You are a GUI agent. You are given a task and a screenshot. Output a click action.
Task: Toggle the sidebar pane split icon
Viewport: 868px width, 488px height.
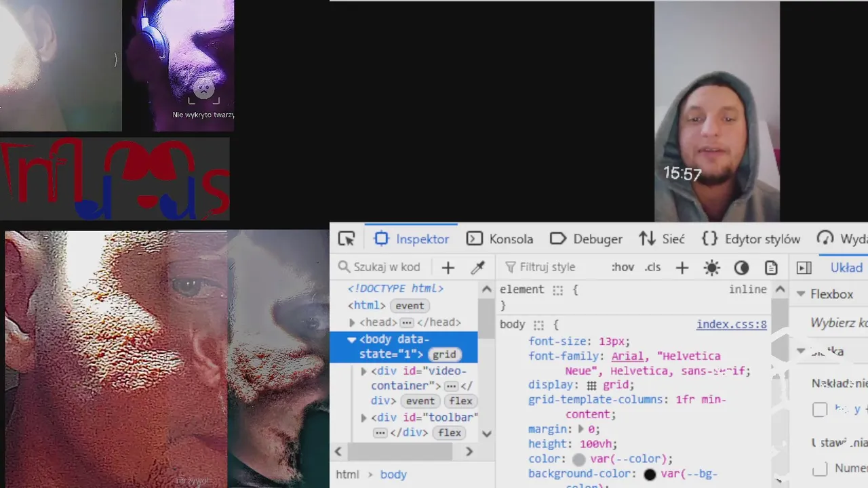804,268
